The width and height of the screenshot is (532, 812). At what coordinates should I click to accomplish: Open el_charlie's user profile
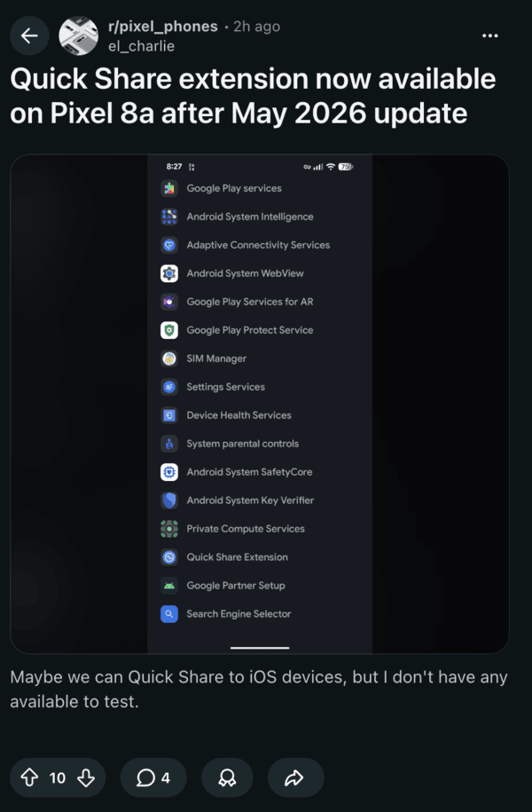(141, 46)
